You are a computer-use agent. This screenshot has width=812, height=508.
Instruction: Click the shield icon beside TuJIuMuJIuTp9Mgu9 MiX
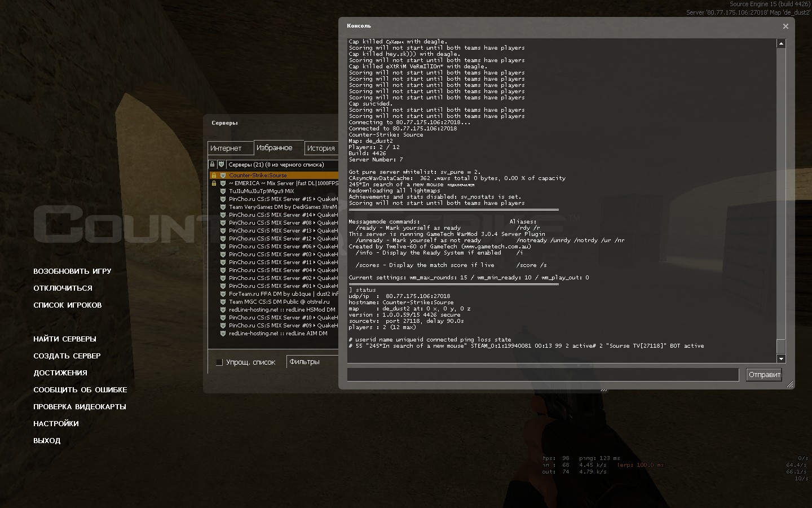tap(223, 191)
